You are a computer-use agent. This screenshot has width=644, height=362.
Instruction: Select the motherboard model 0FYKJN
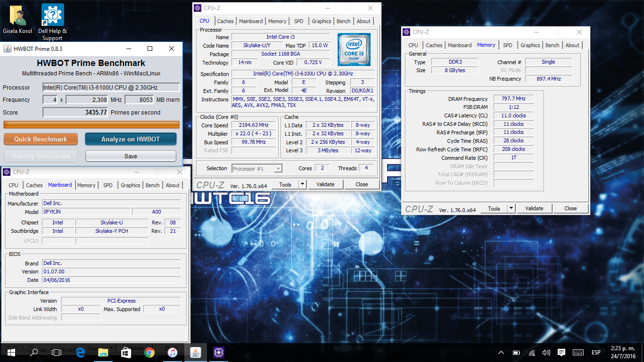(x=86, y=212)
